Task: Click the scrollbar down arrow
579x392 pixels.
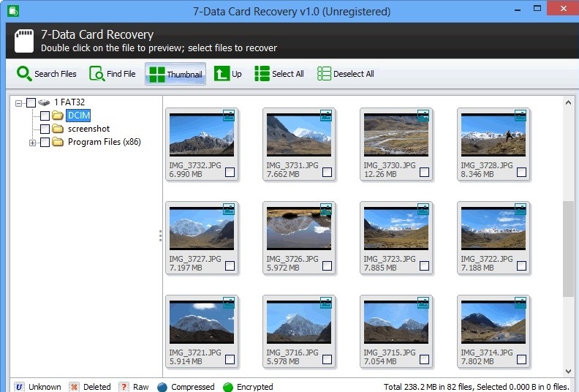Action: coord(568,372)
